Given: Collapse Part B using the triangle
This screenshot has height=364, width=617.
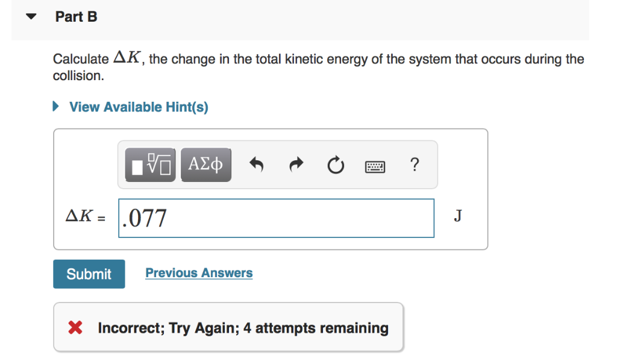Looking at the screenshot, I should click(31, 16).
